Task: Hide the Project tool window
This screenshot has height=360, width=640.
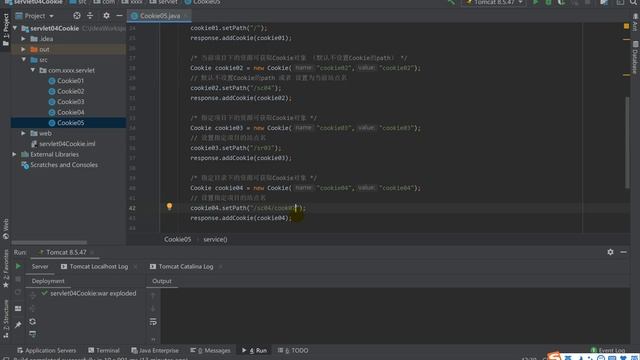Action: (119, 16)
